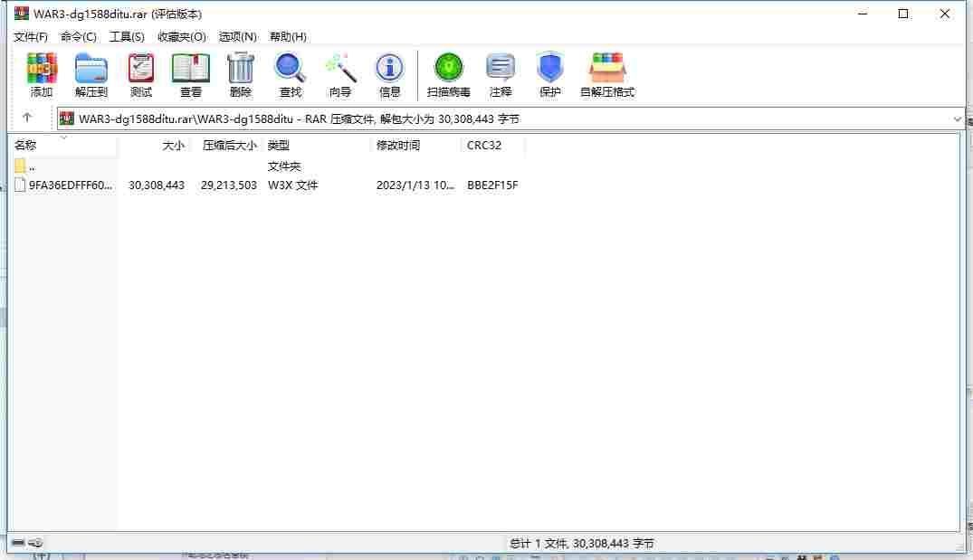Click the W3X 文件 type cell

(293, 185)
